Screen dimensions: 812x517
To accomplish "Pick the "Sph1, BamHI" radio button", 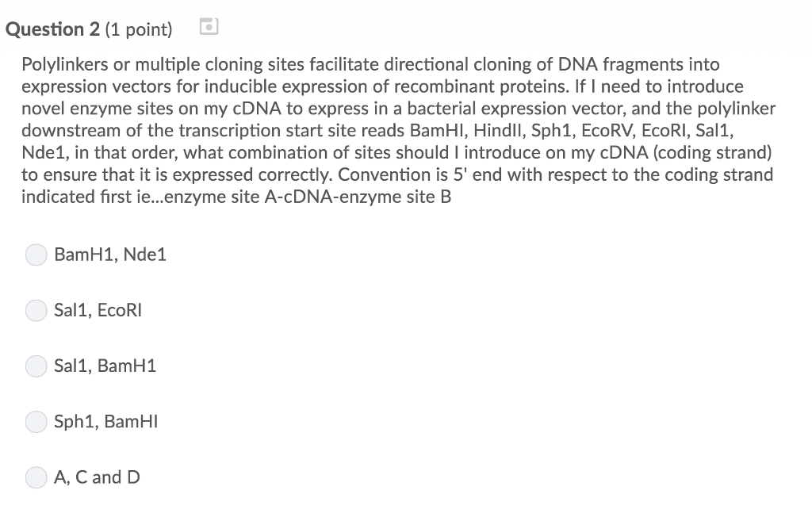I will 36,421.
